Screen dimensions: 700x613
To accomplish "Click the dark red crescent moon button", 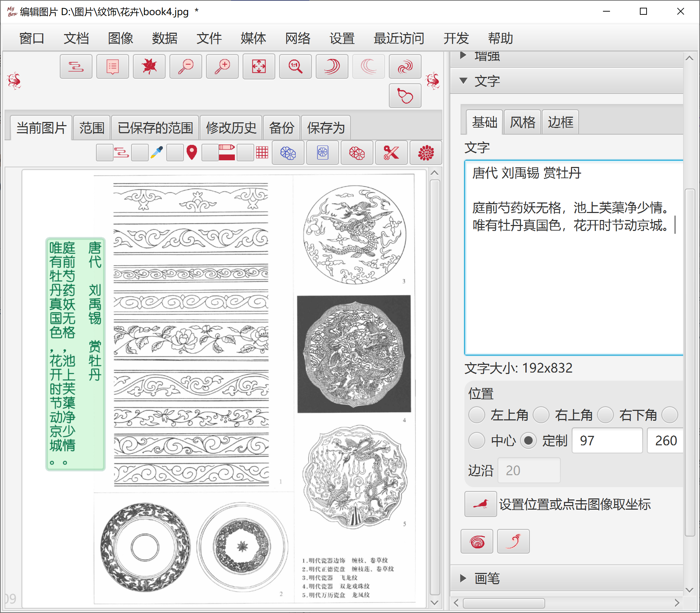I will click(332, 66).
